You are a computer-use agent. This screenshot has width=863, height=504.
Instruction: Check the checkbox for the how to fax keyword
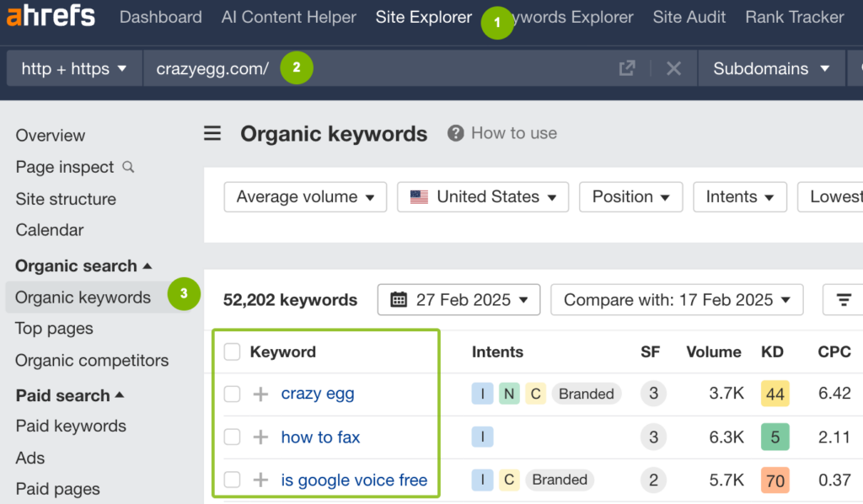232,437
